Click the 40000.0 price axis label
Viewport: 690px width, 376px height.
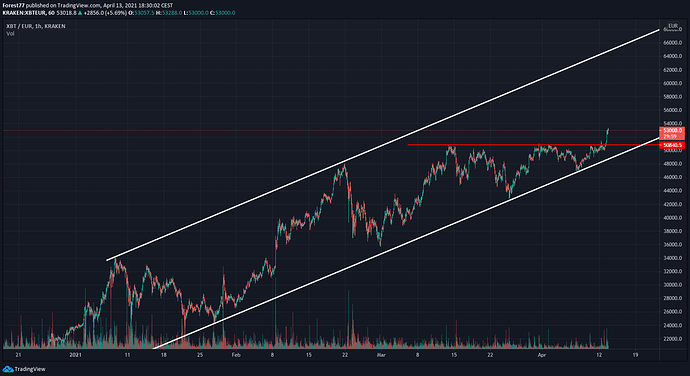click(x=672, y=217)
